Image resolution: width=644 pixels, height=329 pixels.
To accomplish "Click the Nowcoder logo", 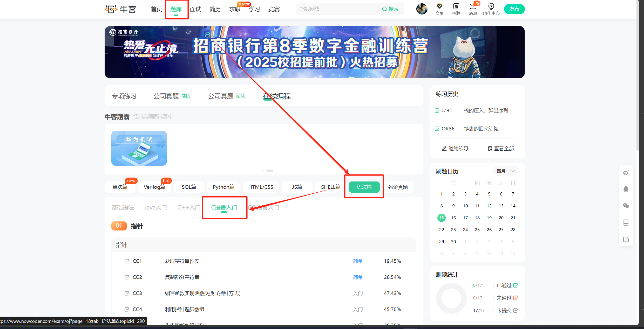I will (x=120, y=9).
